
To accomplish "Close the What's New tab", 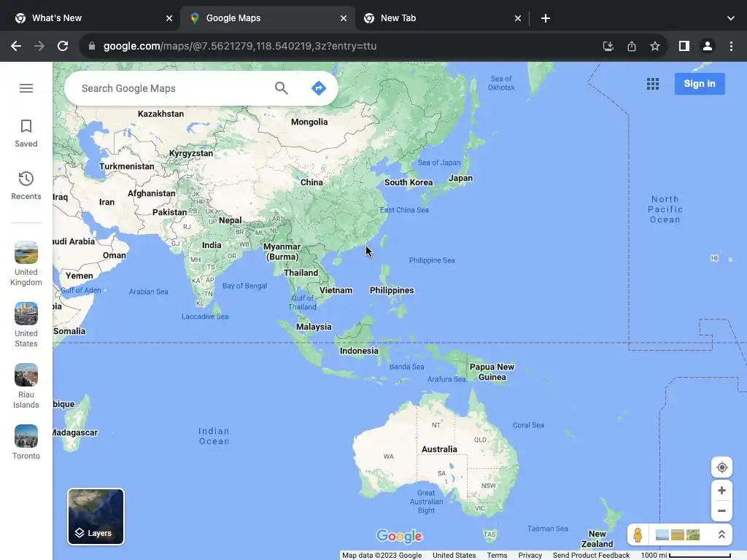I will (x=169, y=18).
